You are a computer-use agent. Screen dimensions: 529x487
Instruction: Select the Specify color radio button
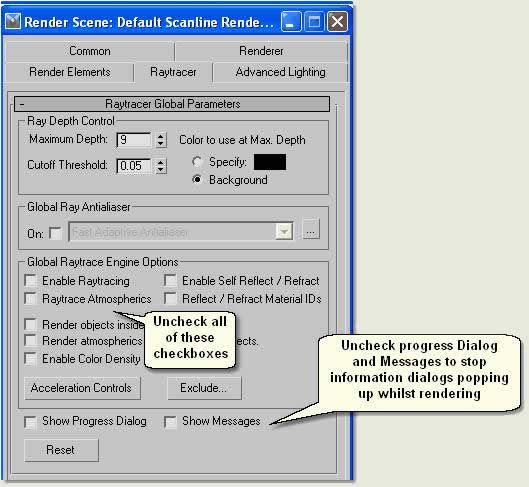pos(197,162)
